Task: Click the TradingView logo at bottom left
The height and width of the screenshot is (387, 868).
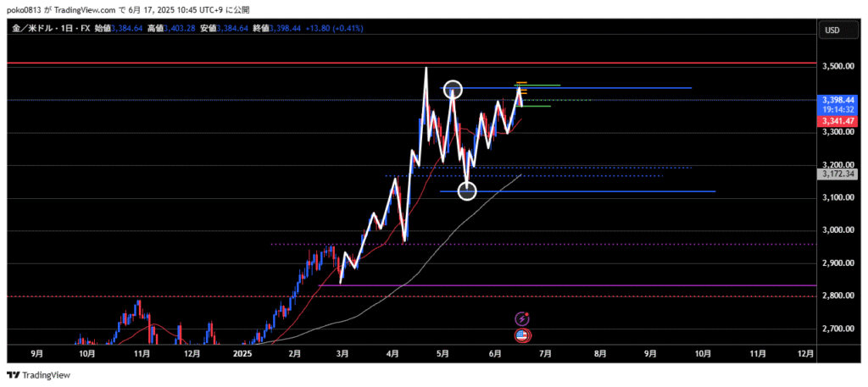Action: [39, 375]
